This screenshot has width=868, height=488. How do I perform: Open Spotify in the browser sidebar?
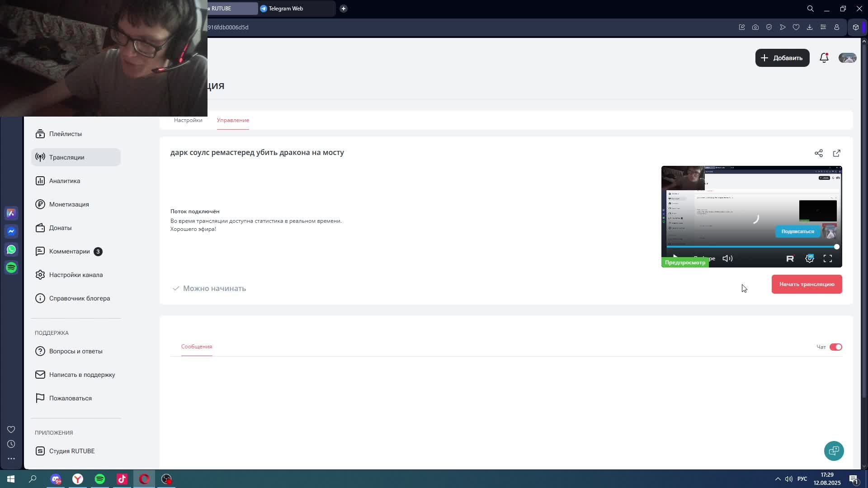pos(11,267)
